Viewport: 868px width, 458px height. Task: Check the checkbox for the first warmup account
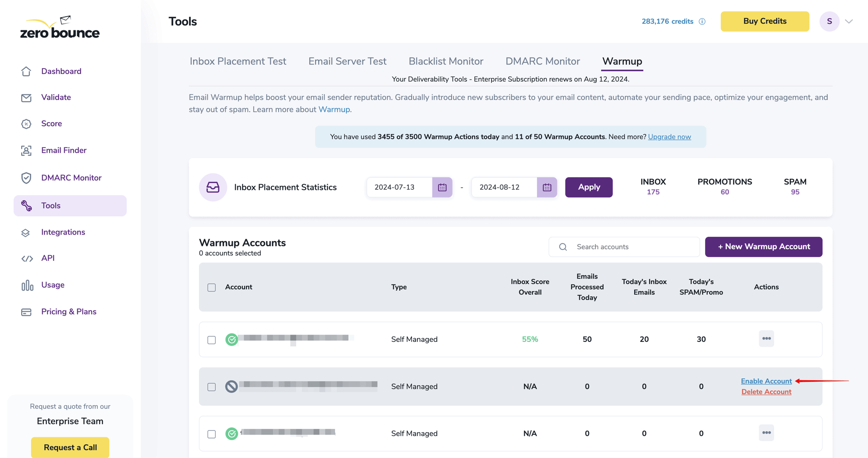(211, 340)
